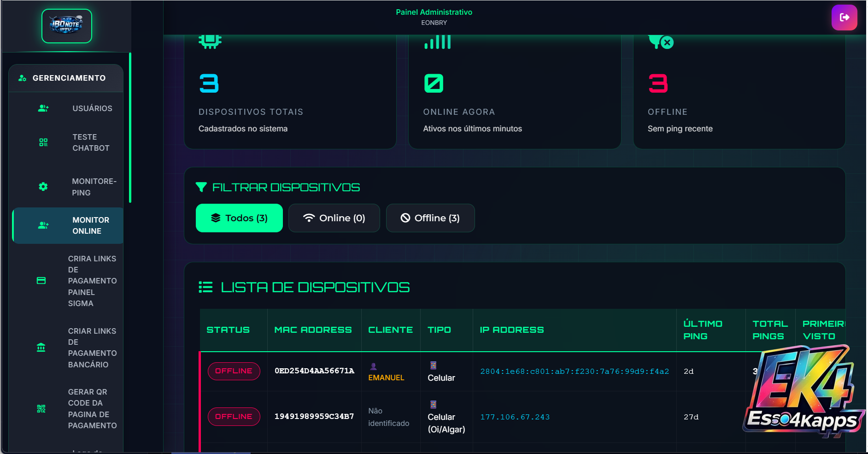
Task: Click the sidebar green vertical scrollbar
Action: tap(130, 128)
